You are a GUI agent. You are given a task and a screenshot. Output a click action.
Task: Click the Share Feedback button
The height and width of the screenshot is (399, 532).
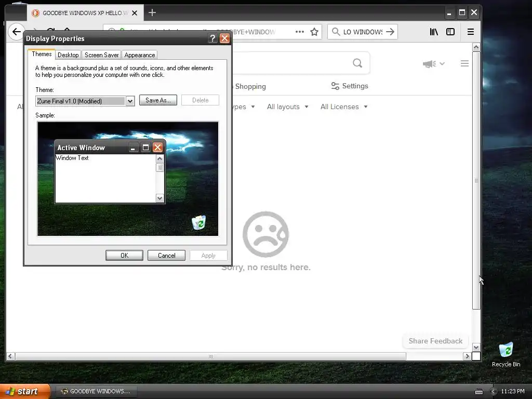pyautogui.click(x=435, y=341)
